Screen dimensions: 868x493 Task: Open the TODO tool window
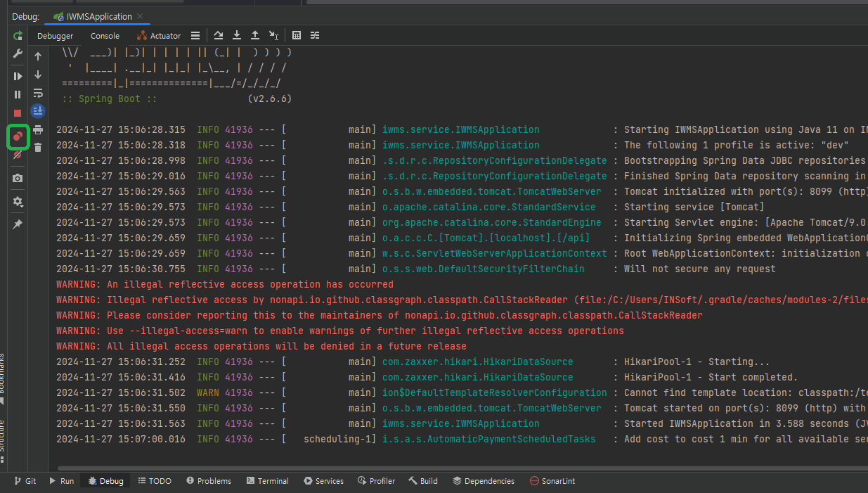click(x=154, y=481)
